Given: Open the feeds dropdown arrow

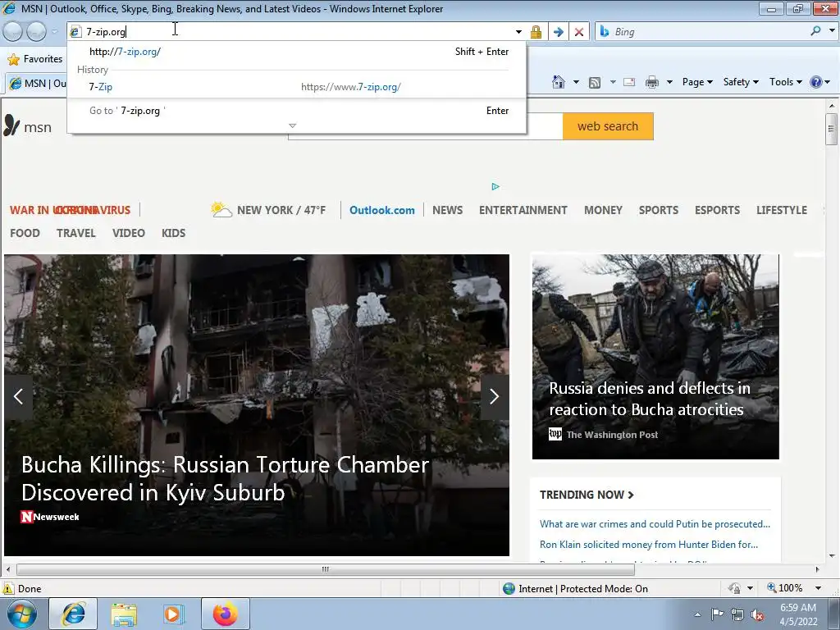Looking at the screenshot, I should tap(612, 82).
